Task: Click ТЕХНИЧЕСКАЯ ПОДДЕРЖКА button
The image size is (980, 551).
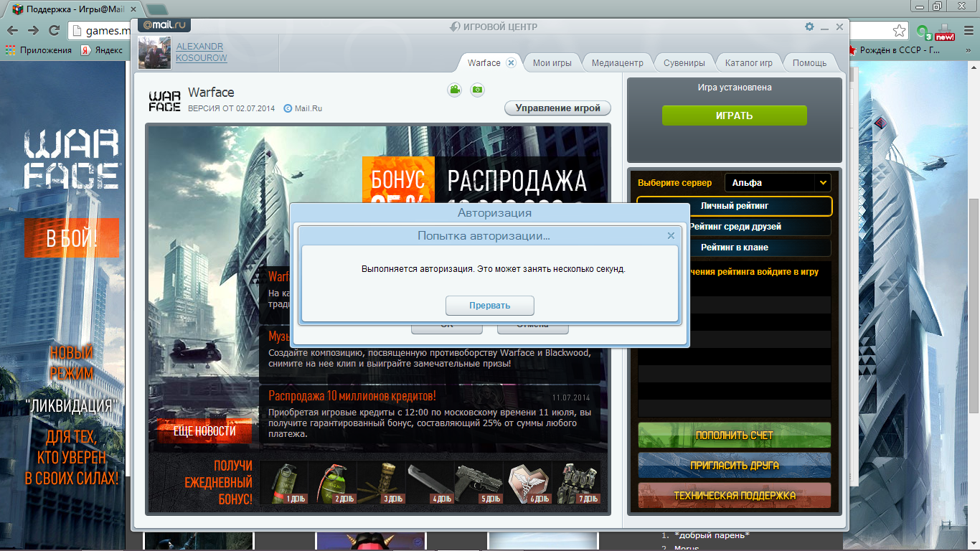Action: point(735,496)
